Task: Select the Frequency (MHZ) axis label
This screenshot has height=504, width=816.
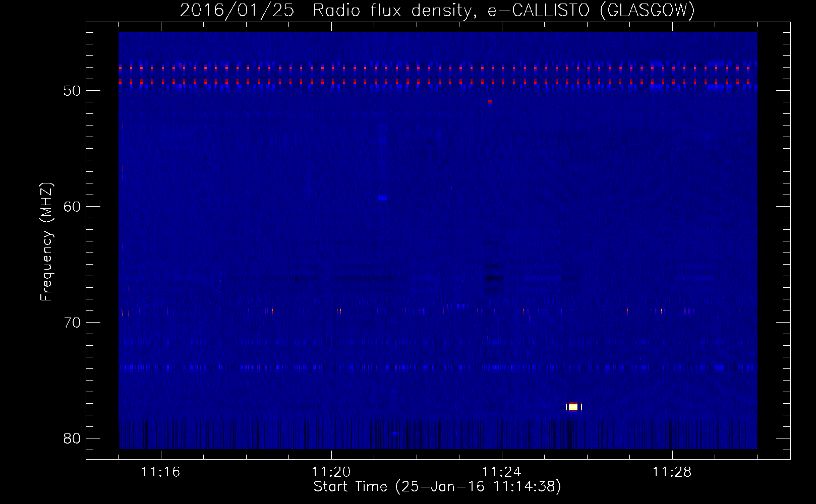Action: [46, 242]
